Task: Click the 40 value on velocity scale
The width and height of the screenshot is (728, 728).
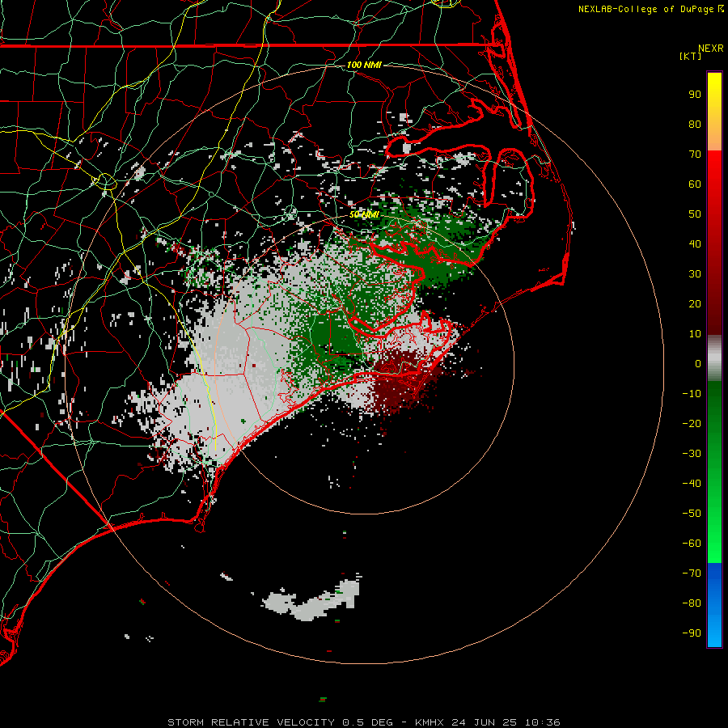Action: click(x=695, y=243)
